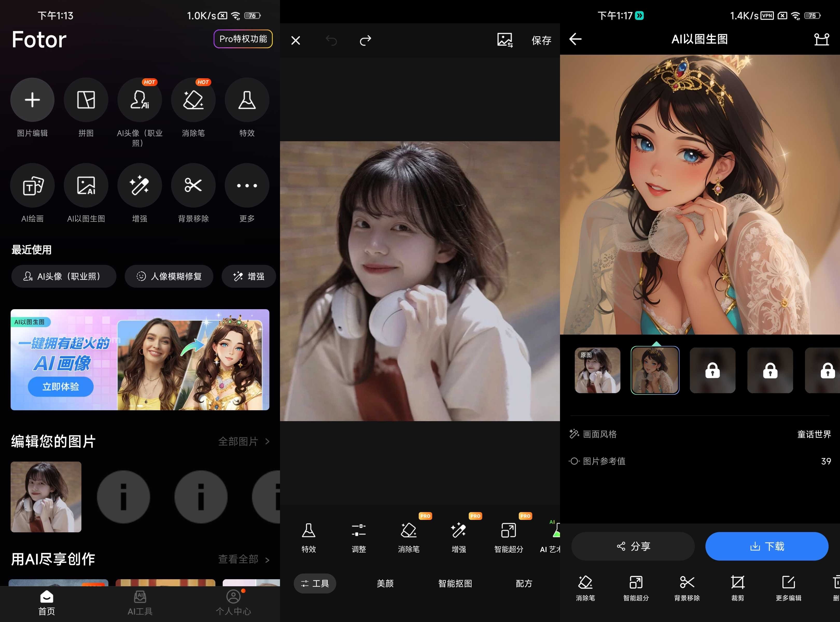
Task: Open the AI绘画 drawing feature
Action: pos(32,185)
